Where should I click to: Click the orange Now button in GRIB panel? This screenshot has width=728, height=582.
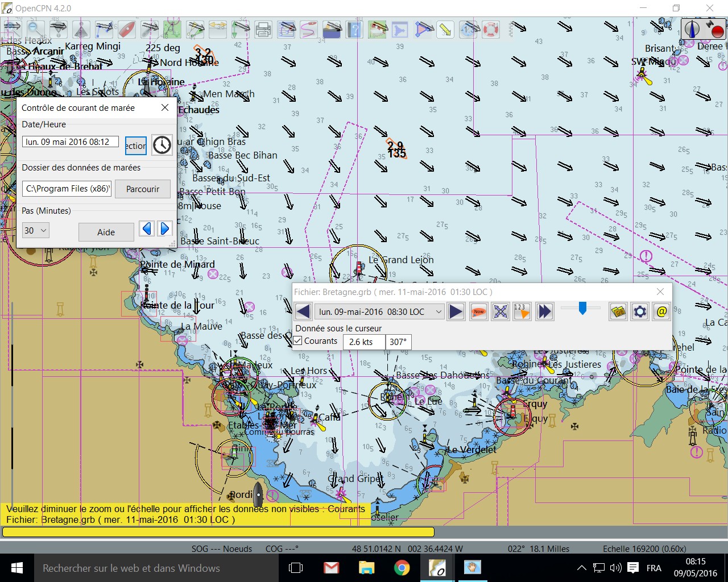coord(479,311)
